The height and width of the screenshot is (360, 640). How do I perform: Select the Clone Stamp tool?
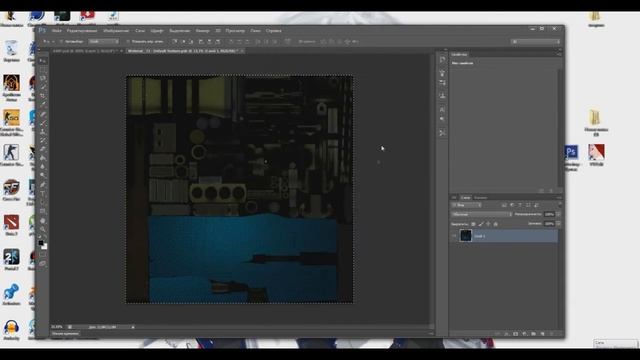[x=43, y=131]
